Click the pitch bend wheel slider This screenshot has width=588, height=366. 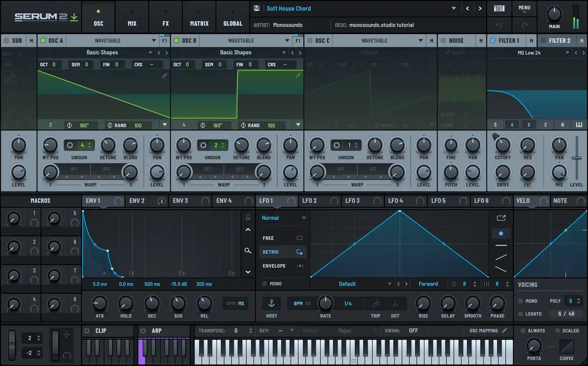12,345
